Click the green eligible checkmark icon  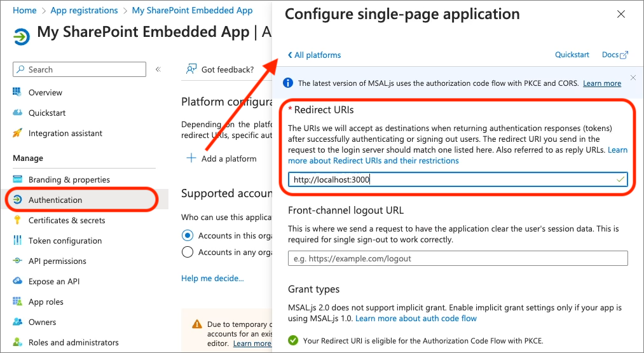pos(293,340)
